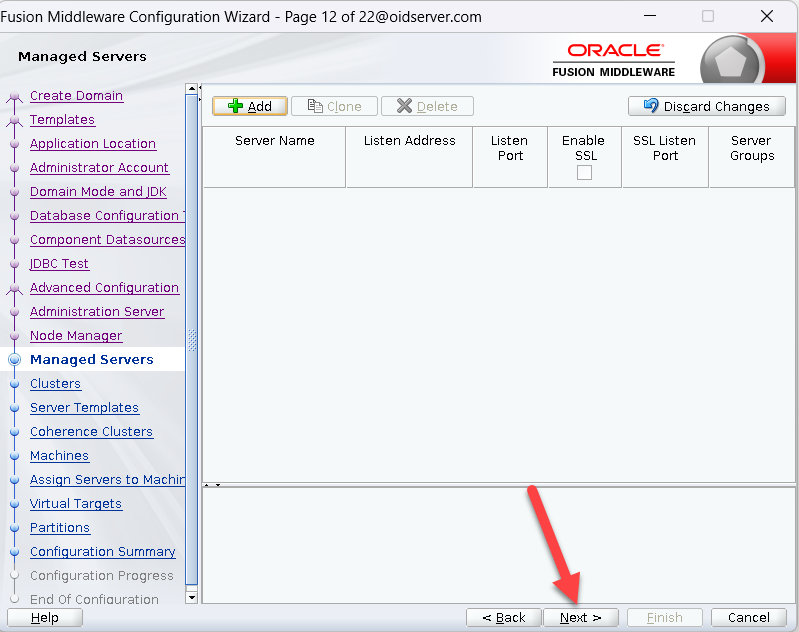Open the Clusters step
799x632 pixels.
point(55,384)
